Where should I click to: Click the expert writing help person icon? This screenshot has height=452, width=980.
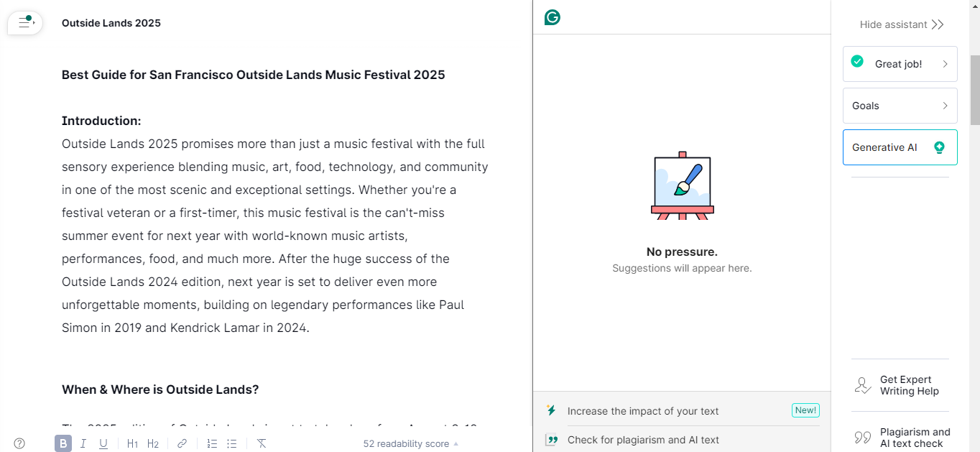(863, 385)
